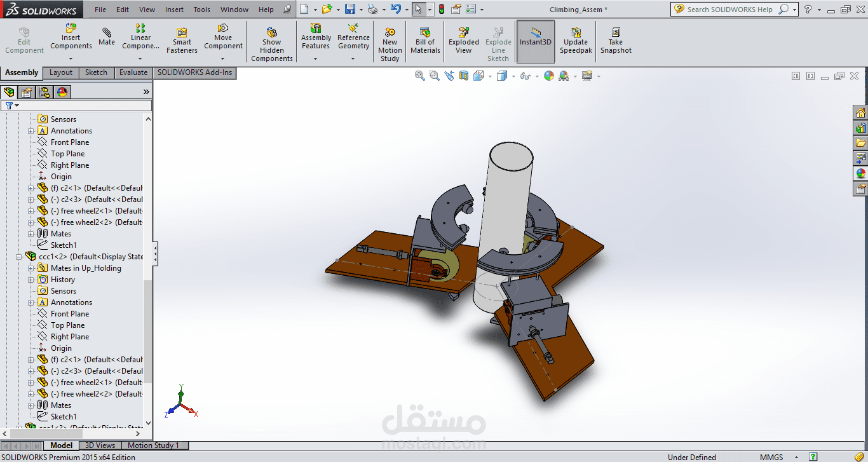Activate Instant3D mode
The width and height of the screenshot is (868, 462).
point(535,38)
